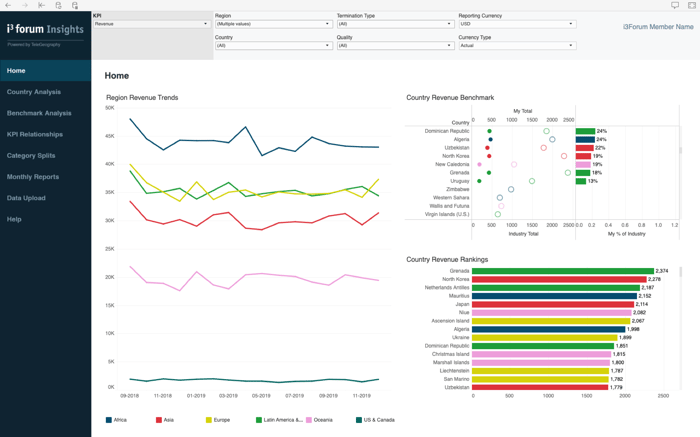
Task: Open the Reporting Currency USD dropdown
Action: pyautogui.click(x=517, y=24)
